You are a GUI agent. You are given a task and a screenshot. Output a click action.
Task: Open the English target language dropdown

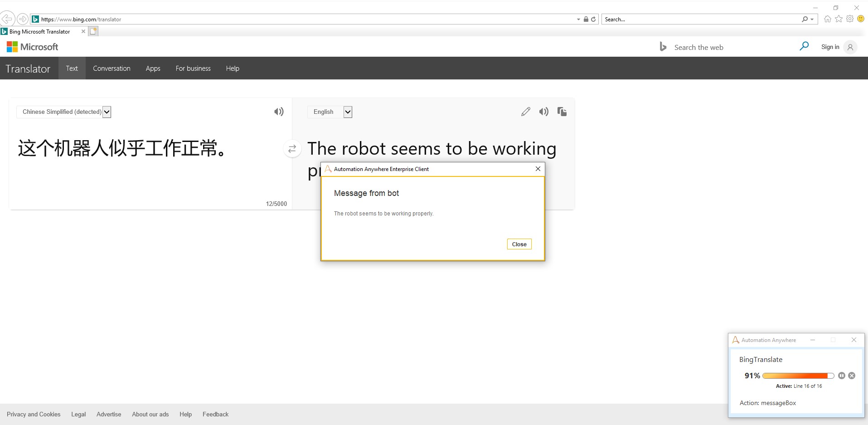point(330,112)
